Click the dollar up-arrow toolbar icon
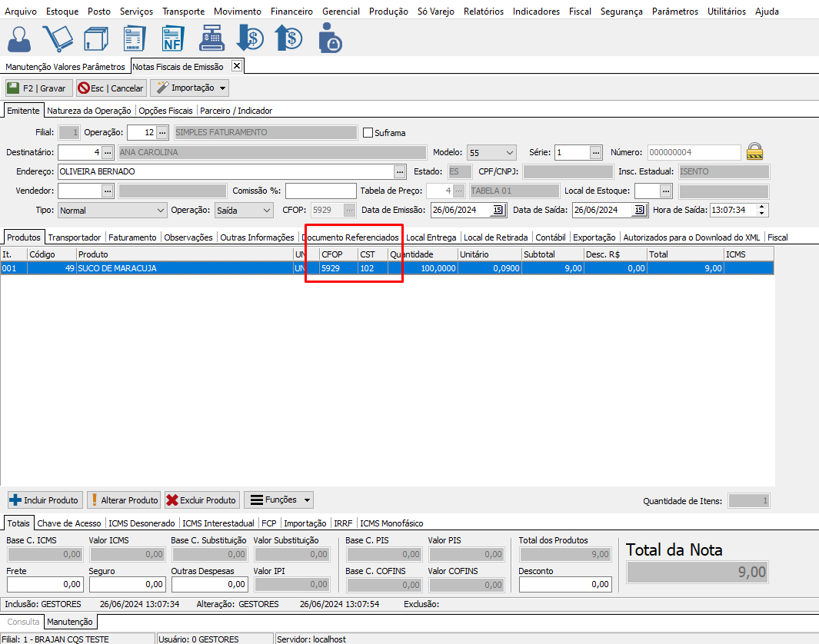Screen dimensions: 819x644 (x=289, y=38)
